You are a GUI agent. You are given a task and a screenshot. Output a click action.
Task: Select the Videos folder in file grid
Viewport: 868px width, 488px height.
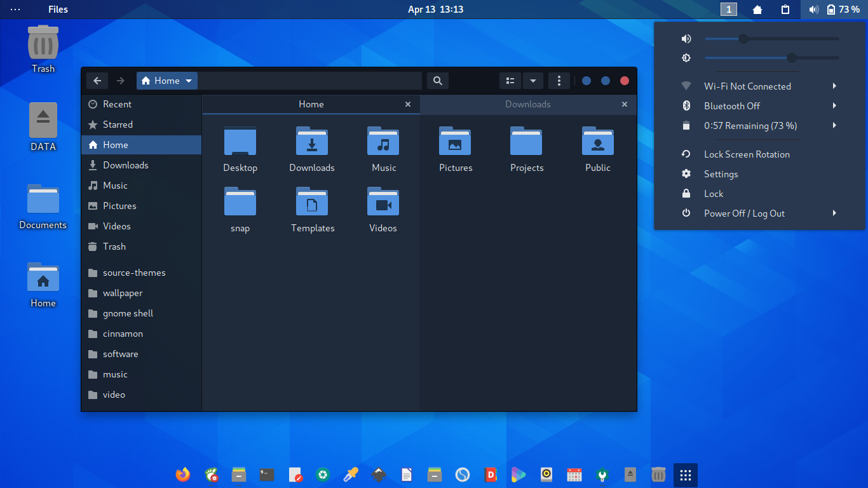(x=383, y=201)
